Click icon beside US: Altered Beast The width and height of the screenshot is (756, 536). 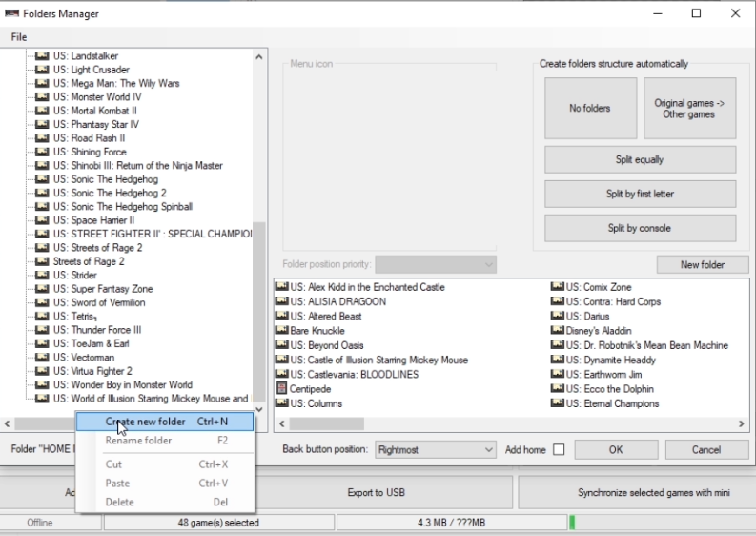click(281, 316)
